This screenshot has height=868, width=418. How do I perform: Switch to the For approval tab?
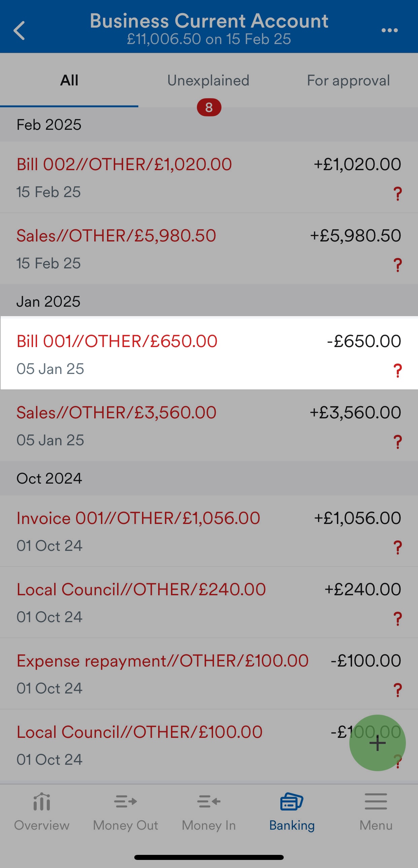coord(348,80)
